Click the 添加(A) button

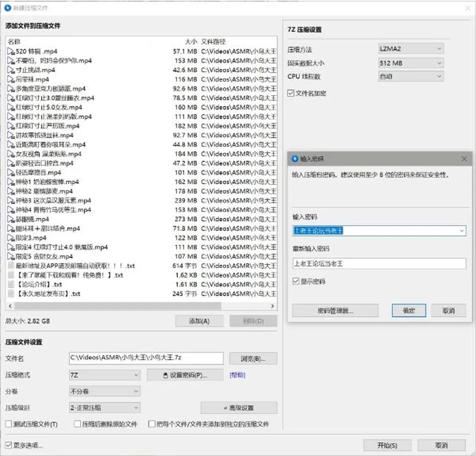click(199, 321)
